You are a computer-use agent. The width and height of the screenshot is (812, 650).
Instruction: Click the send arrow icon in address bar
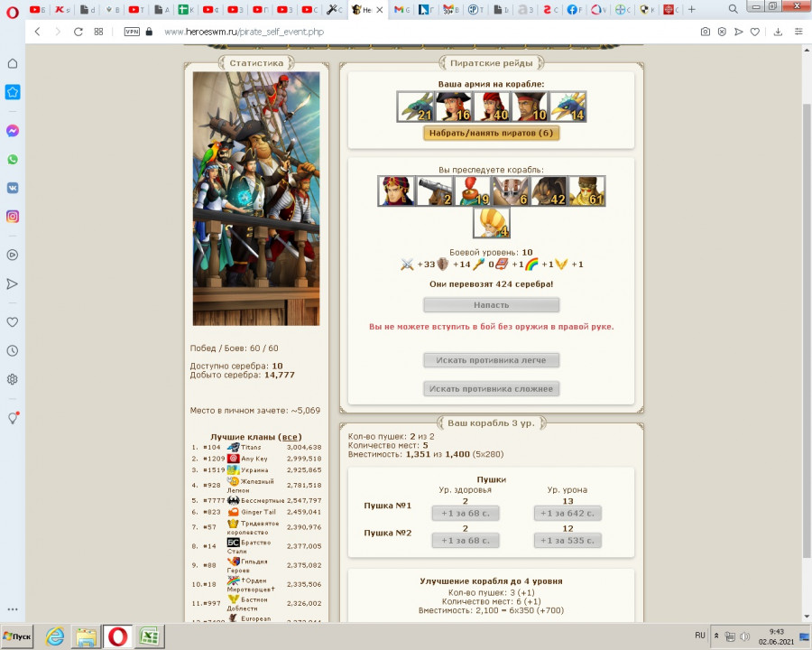(x=738, y=32)
